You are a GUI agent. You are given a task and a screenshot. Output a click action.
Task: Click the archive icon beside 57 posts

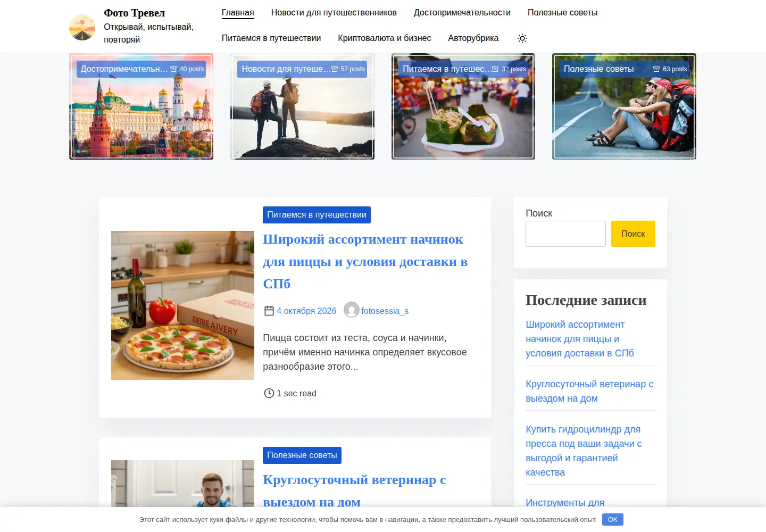point(335,69)
